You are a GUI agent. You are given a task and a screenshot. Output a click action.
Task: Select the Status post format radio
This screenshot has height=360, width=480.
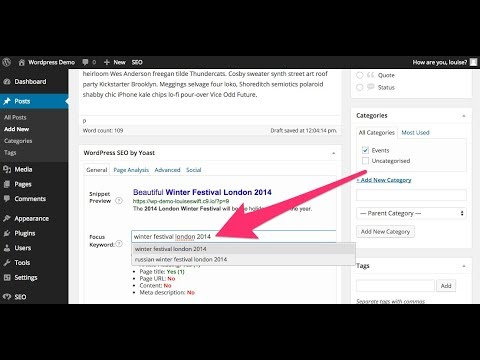[x=359, y=87]
